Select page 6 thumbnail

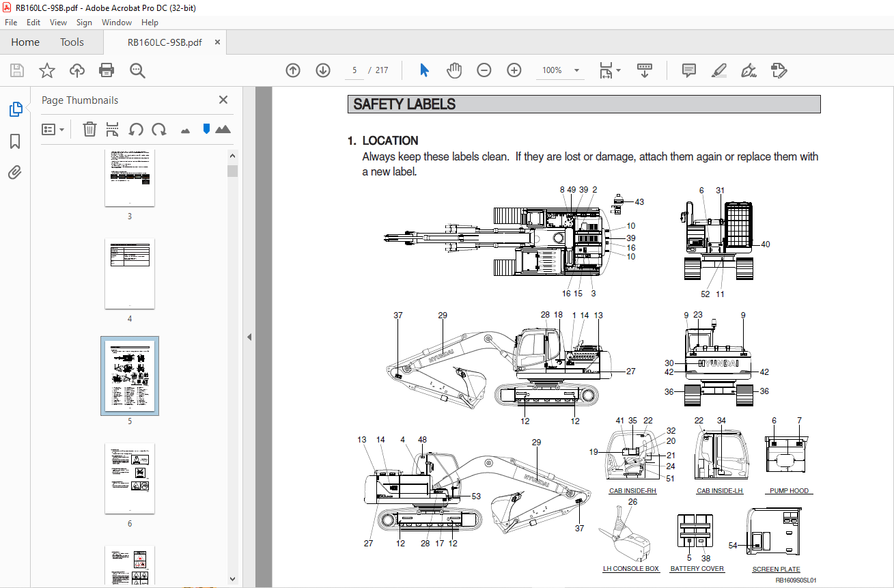(x=130, y=478)
